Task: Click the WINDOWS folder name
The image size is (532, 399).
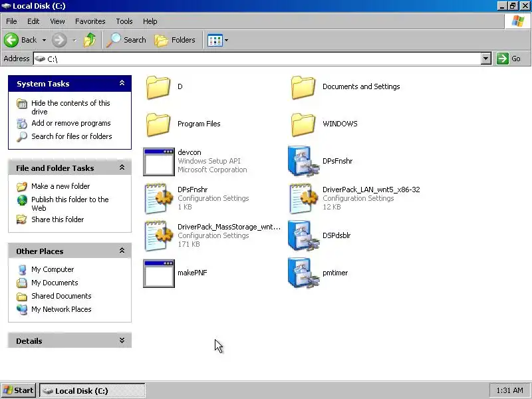Action: pos(340,124)
